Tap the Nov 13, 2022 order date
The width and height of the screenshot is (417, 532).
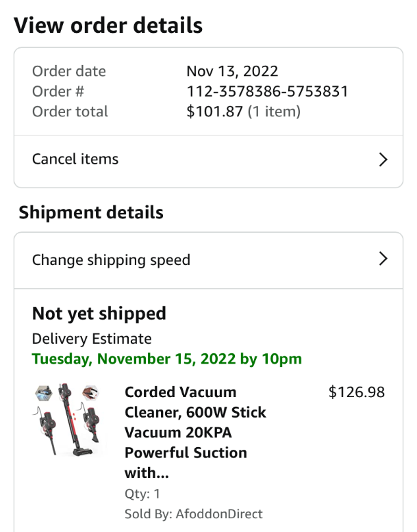[x=232, y=71]
